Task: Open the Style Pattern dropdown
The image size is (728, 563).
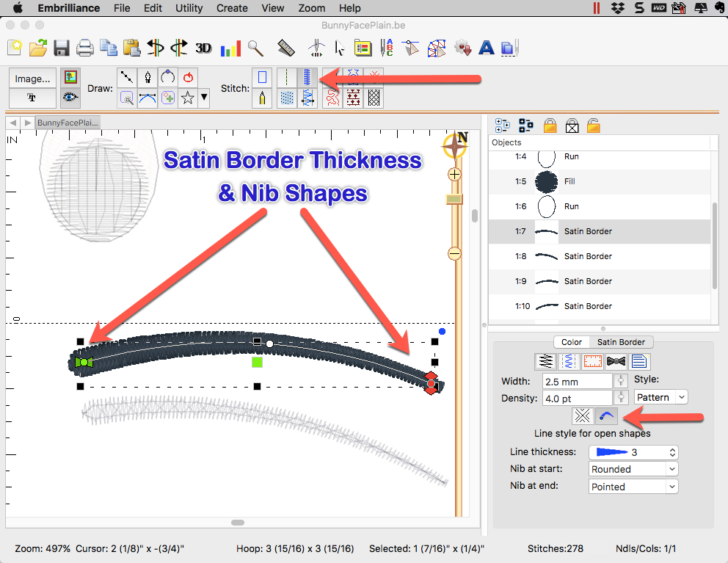Action: point(660,397)
